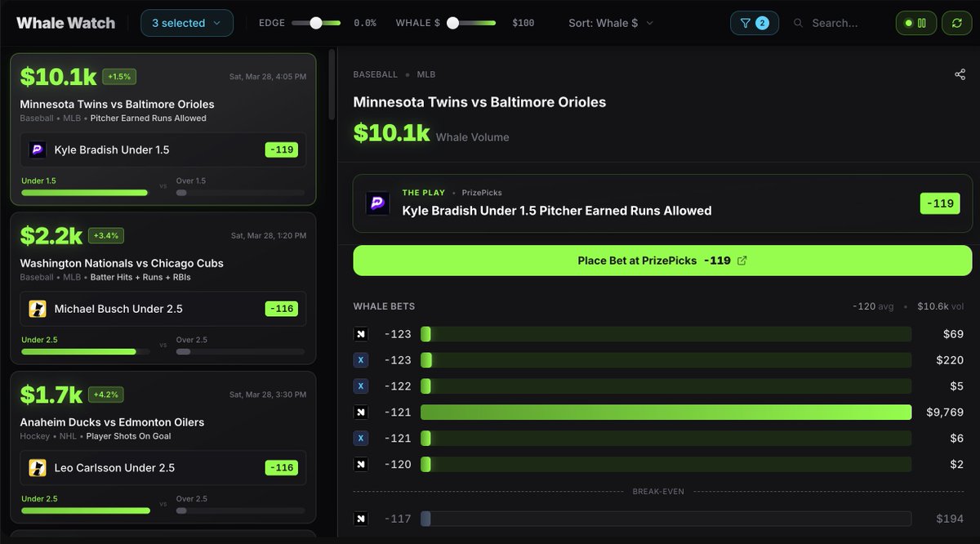980x544 pixels.
Task: Click Leo Carlsson Under 2.5 text
Action: [x=114, y=469]
